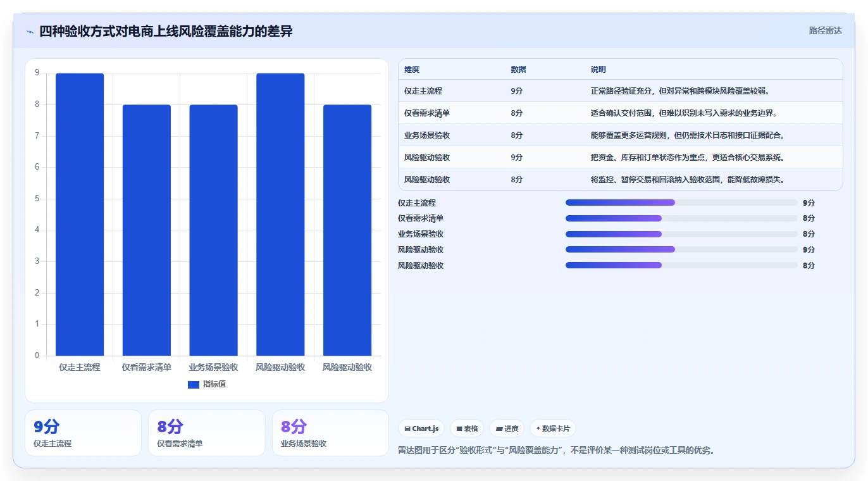Viewport: 868px width, 481px height.
Task: Click the 8分 cell in the table's 仅看需求清单 row
Action: 517,113
